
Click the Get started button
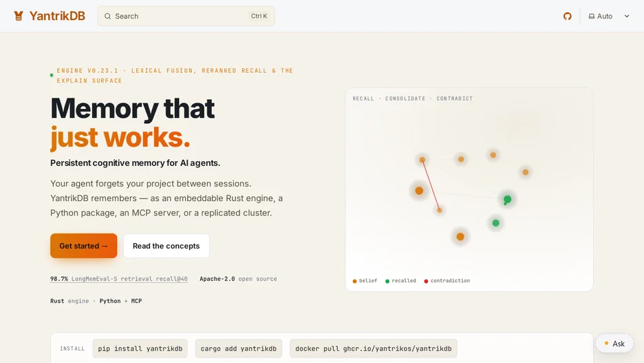pos(84,246)
